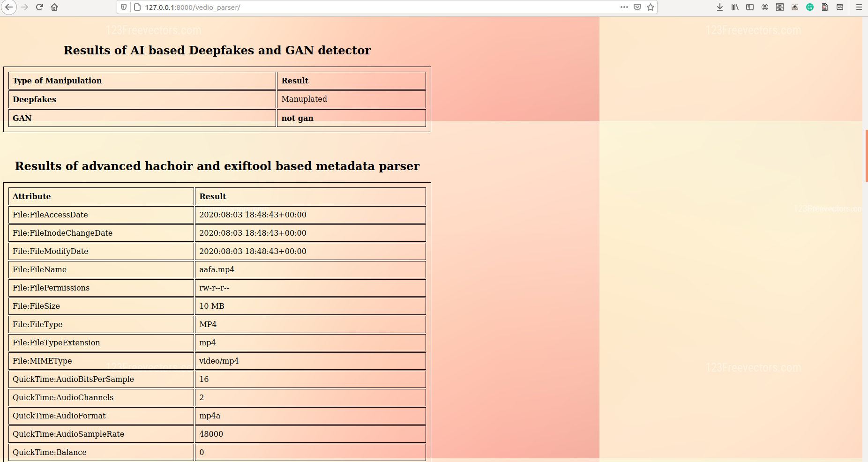Open the Firefox home page
Viewport: 868px width, 462px height.
coord(54,7)
